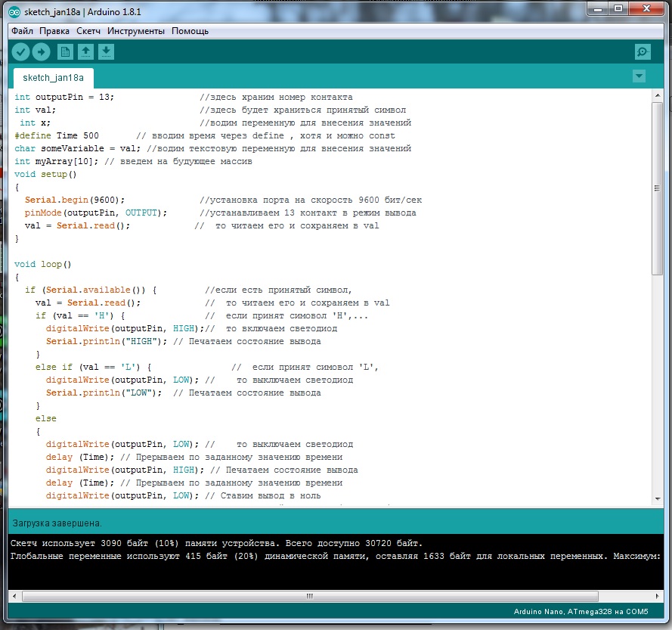Click the line 'int outputPin = 13;'
Viewport: 672px width, 630px height.
[64, 98]
